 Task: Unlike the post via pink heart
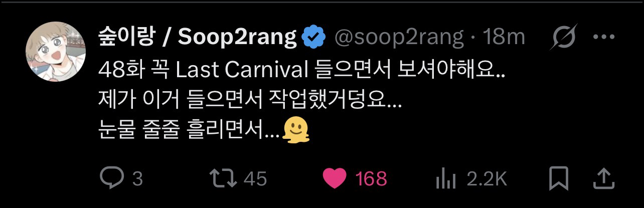pyautogui.click(x=335, y=178)
